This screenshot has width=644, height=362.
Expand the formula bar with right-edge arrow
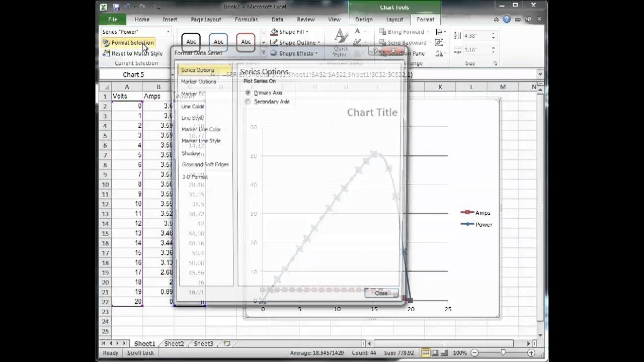pyautogui.click(x=540, y=74)
